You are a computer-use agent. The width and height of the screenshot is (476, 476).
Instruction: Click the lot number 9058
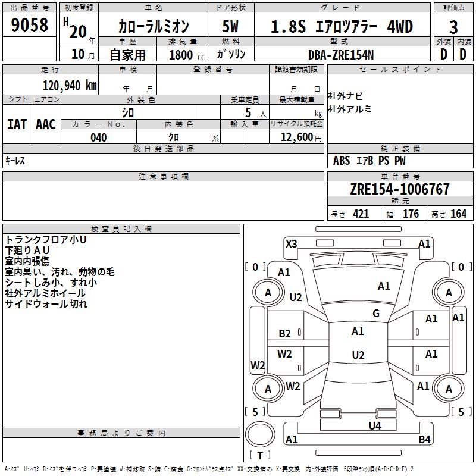[x=30, y=26]
